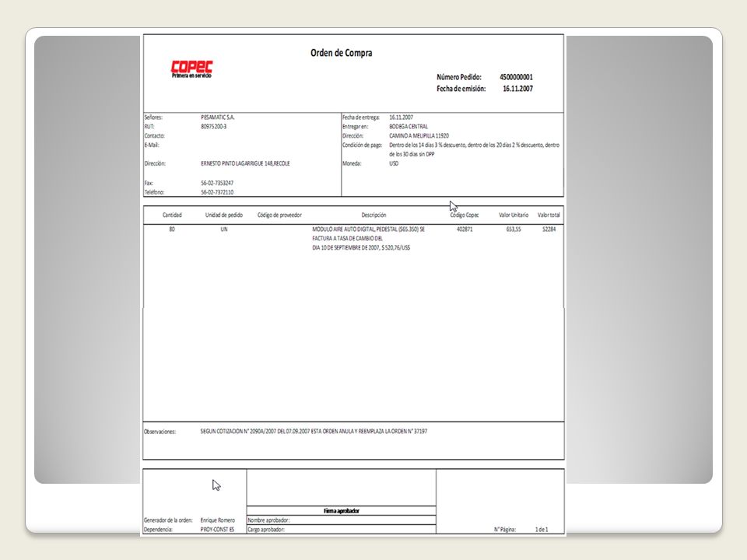Click the 'Firma aprobador' heading
This screenshot has height=560, width=747.
(341, 510)
